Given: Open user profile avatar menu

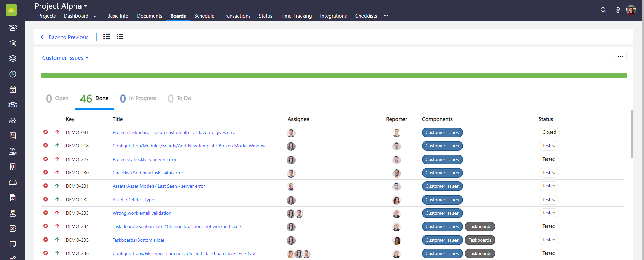Looking at the screenshot, I should 631,10.
